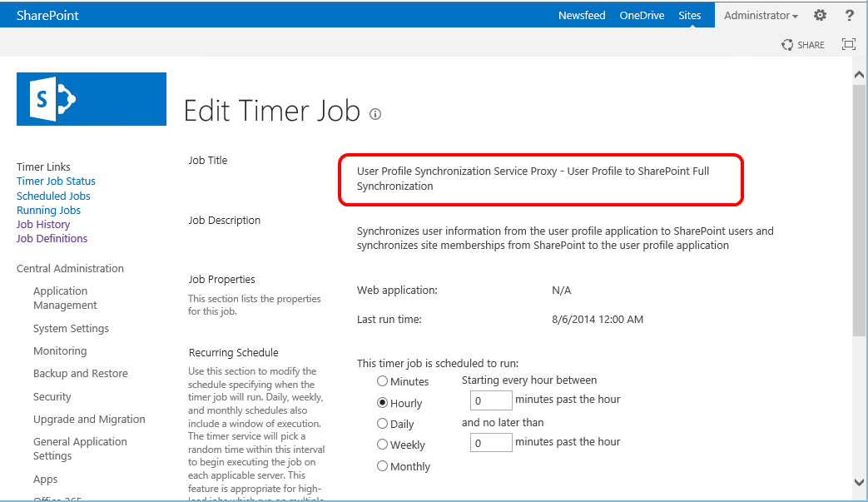Click the SHARE sync icon
This screenshot has height=502, width=868.
[x=787, y=45]
